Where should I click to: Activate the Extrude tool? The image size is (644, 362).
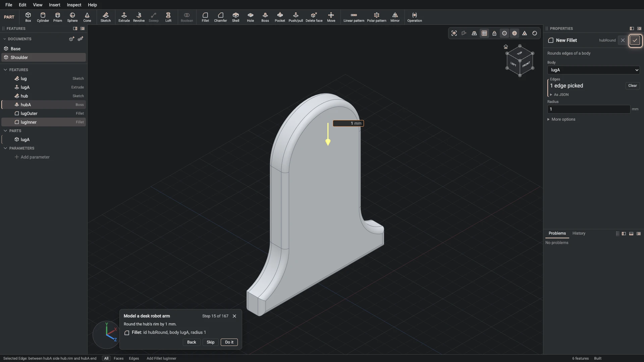(x=124, y=17)
